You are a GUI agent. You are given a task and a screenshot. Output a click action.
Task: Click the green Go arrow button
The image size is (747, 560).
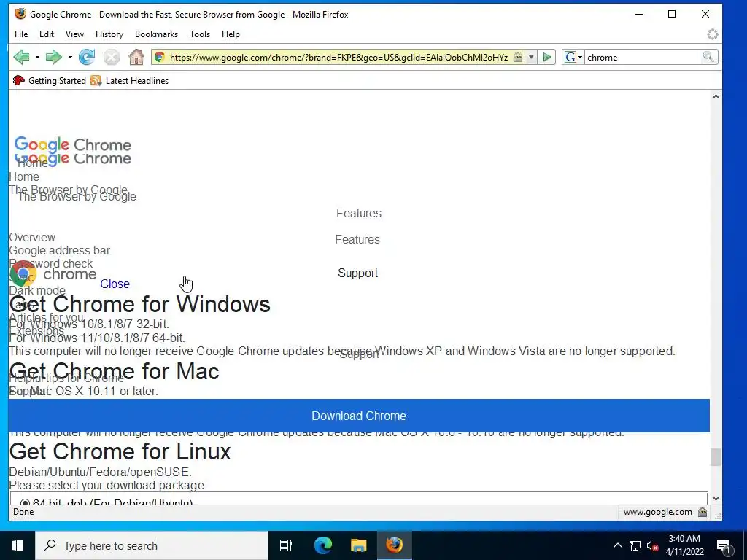pyautogui.click(x=547, y=57)
